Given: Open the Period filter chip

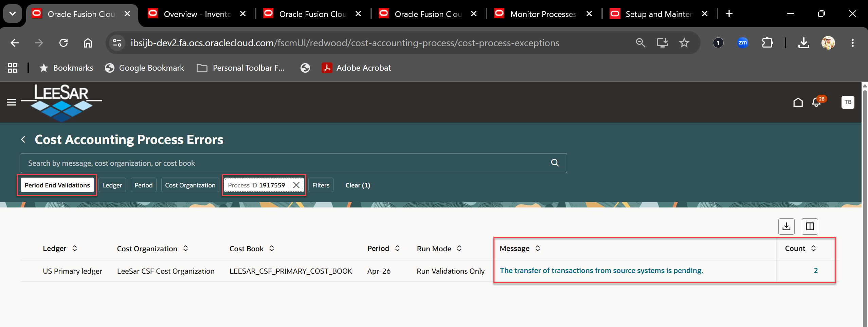Looking at the screenshot, I should point(143,185).
